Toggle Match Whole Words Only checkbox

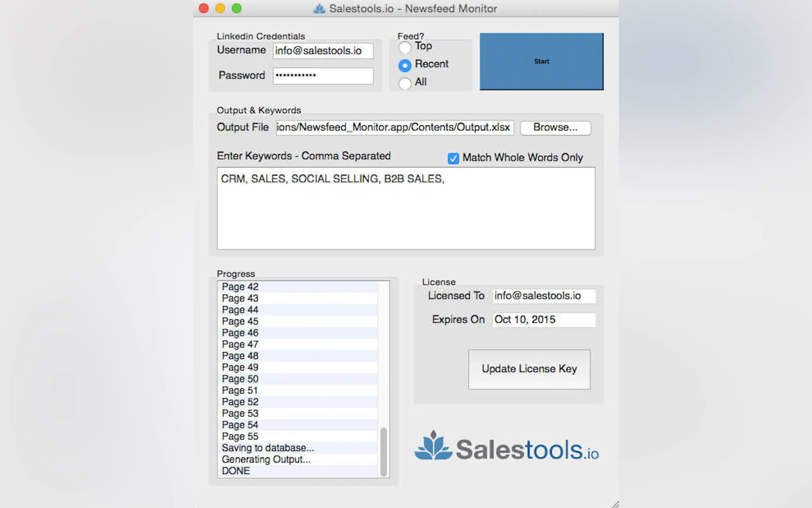(453, 158)
